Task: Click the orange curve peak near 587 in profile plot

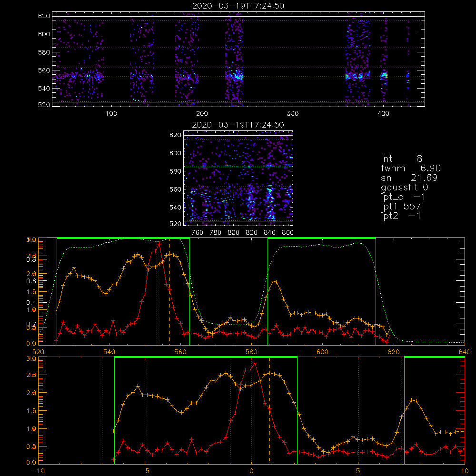Action: point(274,281)
